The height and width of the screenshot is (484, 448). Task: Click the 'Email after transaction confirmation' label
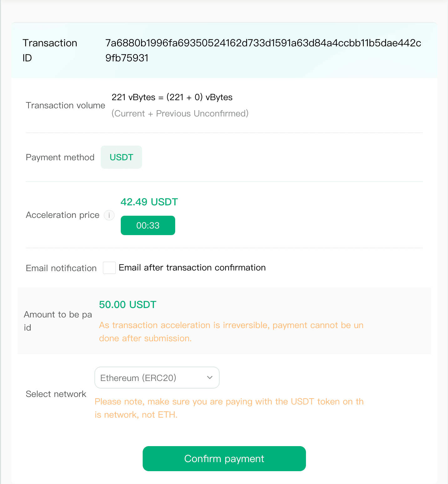pos(192,268)
